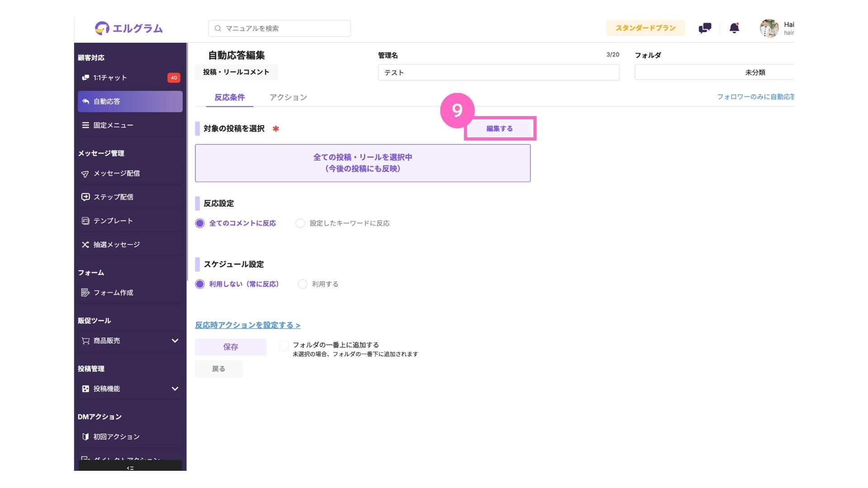
Task: Click the 保存 button
Action: [231, 347]
